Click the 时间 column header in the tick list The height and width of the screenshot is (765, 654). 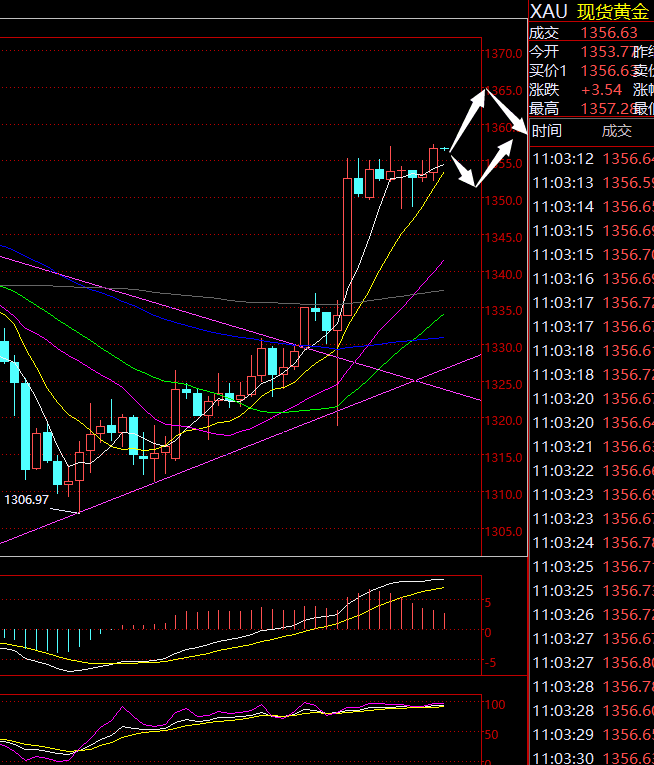pyautogui.click(x=547, y=131)
